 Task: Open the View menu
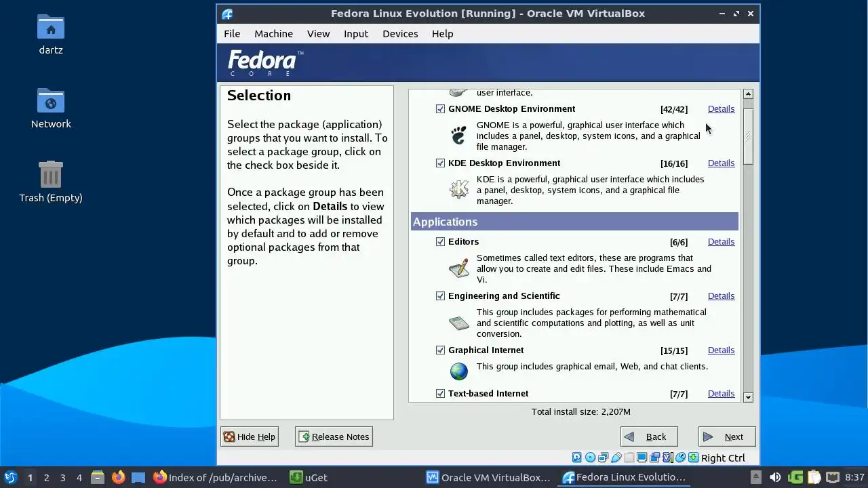pos(318,33)
